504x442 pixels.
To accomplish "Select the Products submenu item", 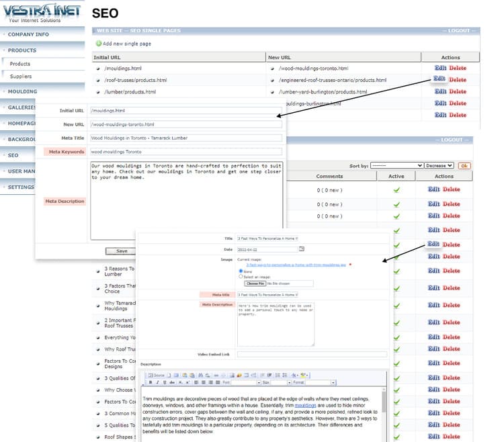I will pyautogui.click(x=20, y=64).
